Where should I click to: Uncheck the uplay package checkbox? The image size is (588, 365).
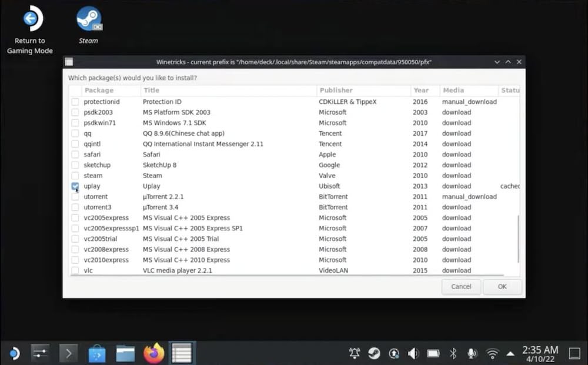click(75, 186)
